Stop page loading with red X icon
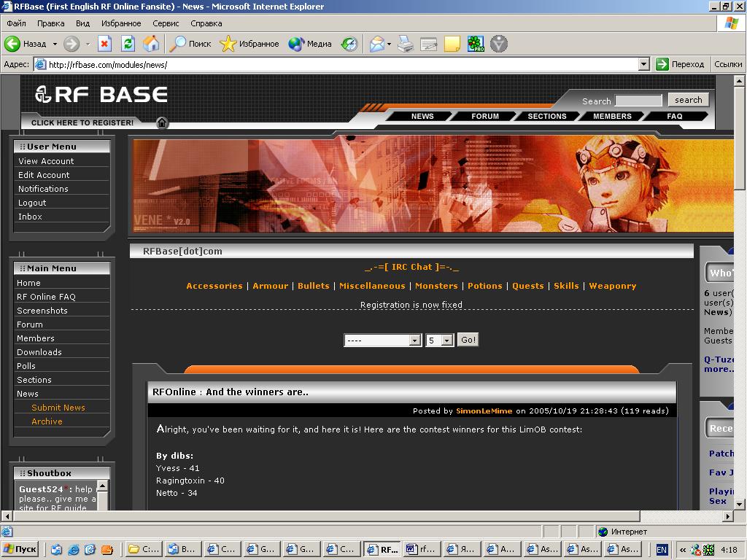This screenshot has height=560, width=747. (x=104, y=44)
